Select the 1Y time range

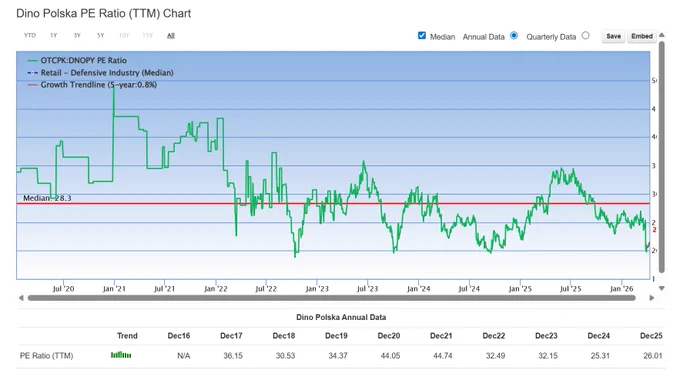point(54,36)
